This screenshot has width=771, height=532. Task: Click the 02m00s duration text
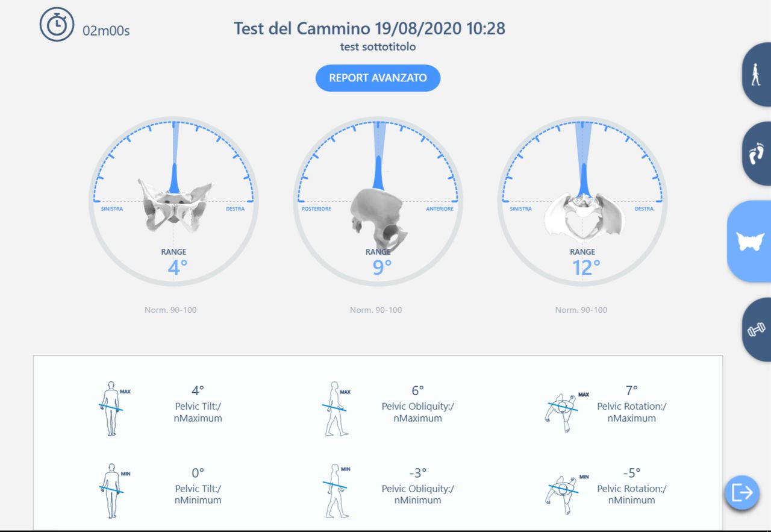106,31
